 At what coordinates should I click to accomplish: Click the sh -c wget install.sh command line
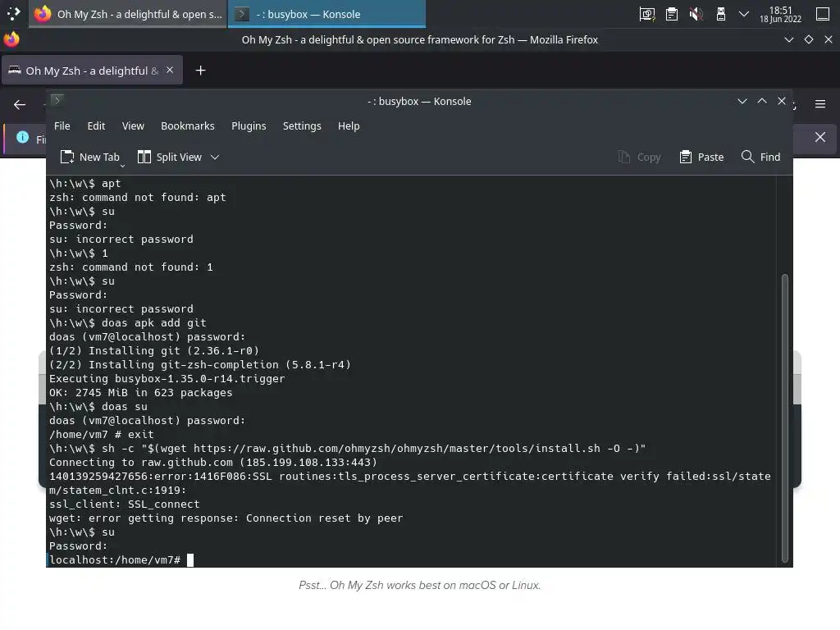tap(347, 449)
